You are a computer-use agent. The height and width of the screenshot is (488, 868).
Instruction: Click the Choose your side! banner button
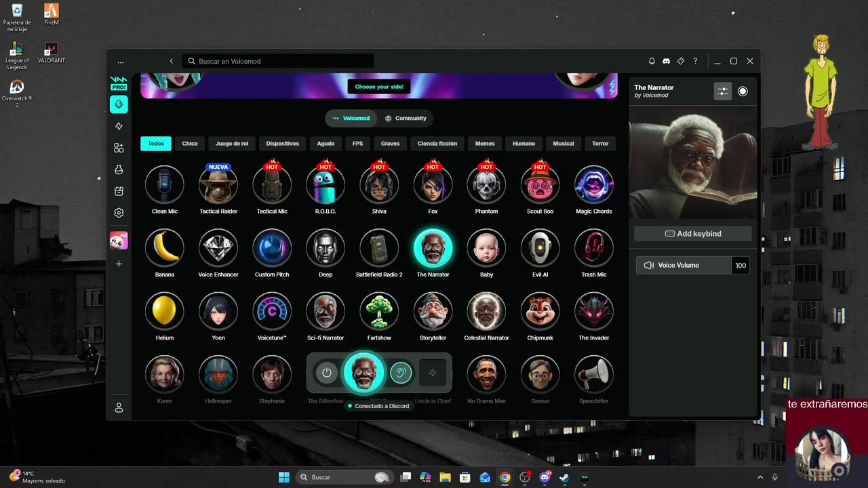click(x=379, y=87)
